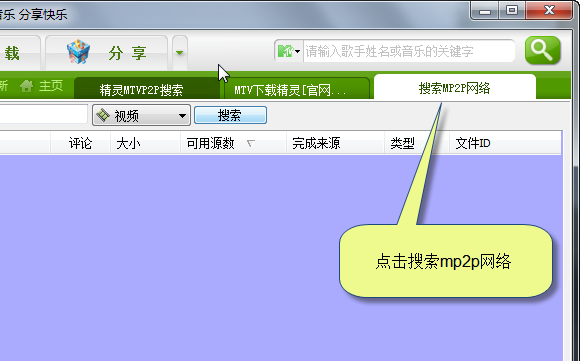This screenshot has width=580, height=361.
Task: Switch to 精灵MTVP2P搜索 tab
Action: click(147, 89)
